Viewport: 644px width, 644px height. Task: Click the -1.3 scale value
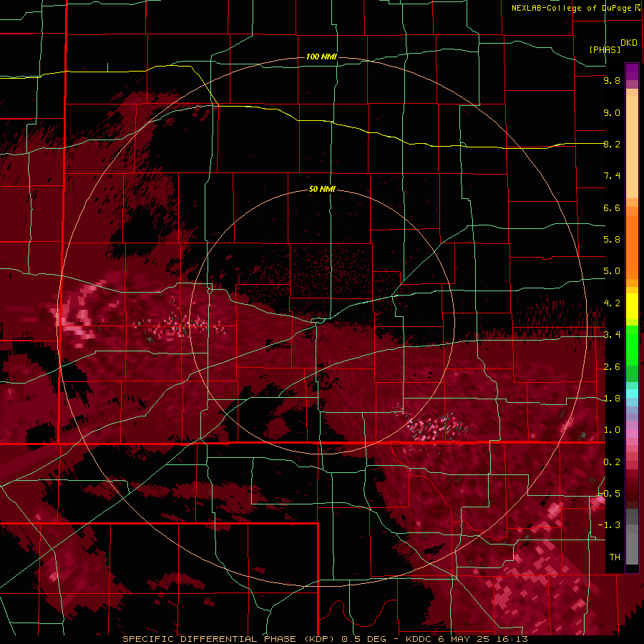[609, 525]
